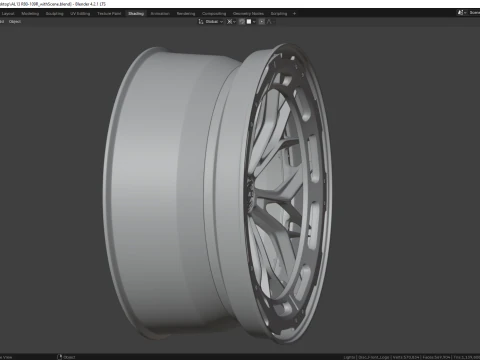
Task: Open the Object menu in viewport header
Action: pos(15,22)
